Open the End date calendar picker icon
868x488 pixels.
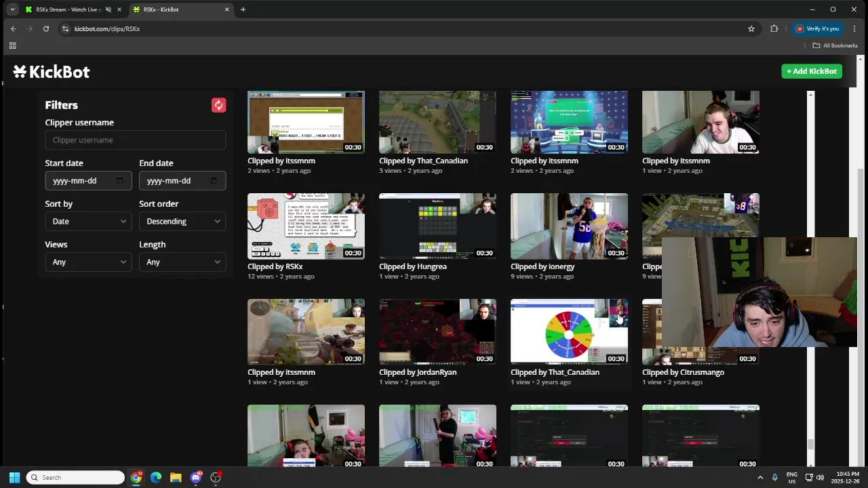click(x=214, y=181)
